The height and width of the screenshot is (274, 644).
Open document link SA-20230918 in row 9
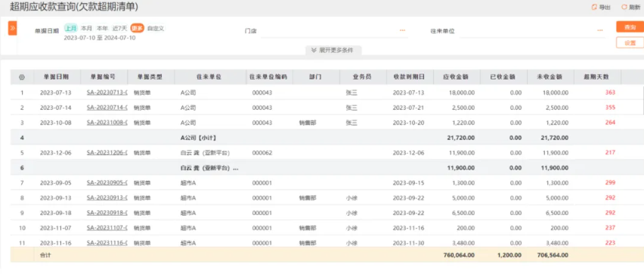pos(107,213)
